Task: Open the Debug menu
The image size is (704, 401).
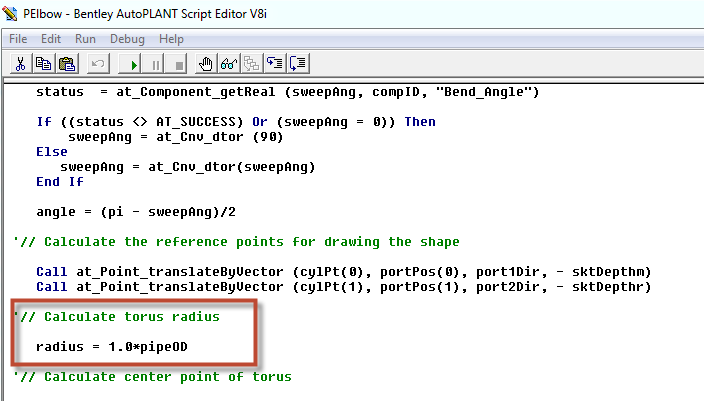Action: (x=128, y=39)
